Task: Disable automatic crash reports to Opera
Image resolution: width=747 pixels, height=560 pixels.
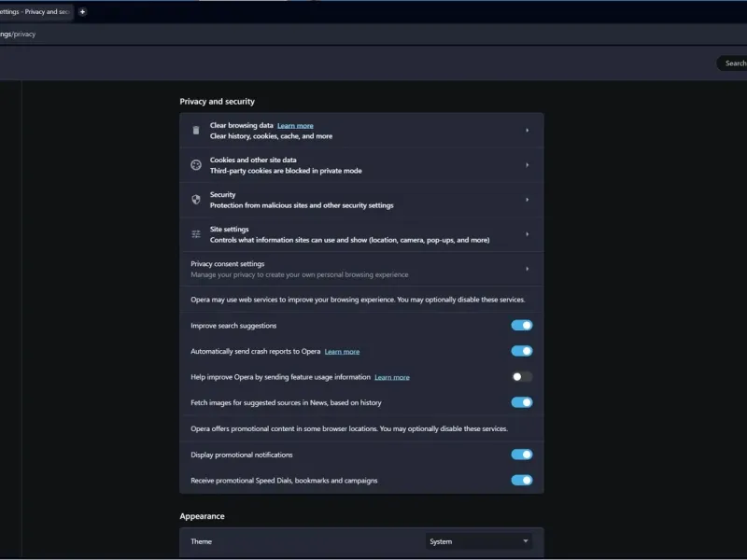Action: pos(522,351)
